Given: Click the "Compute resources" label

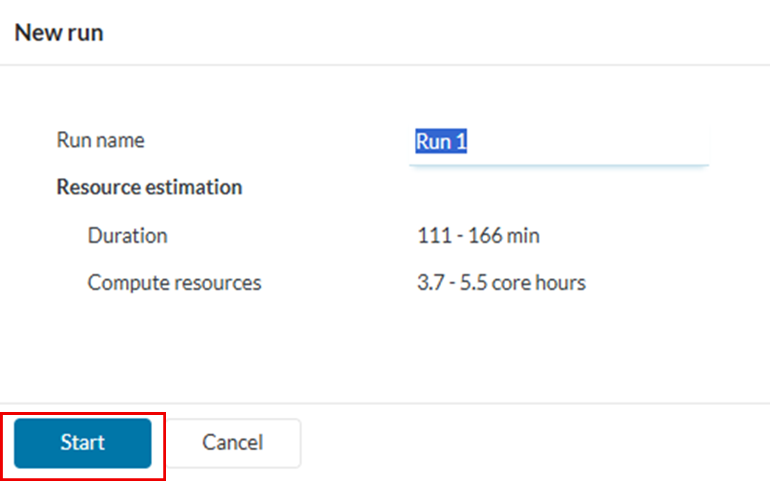Looking at the screenshot, I should (174, 283).
